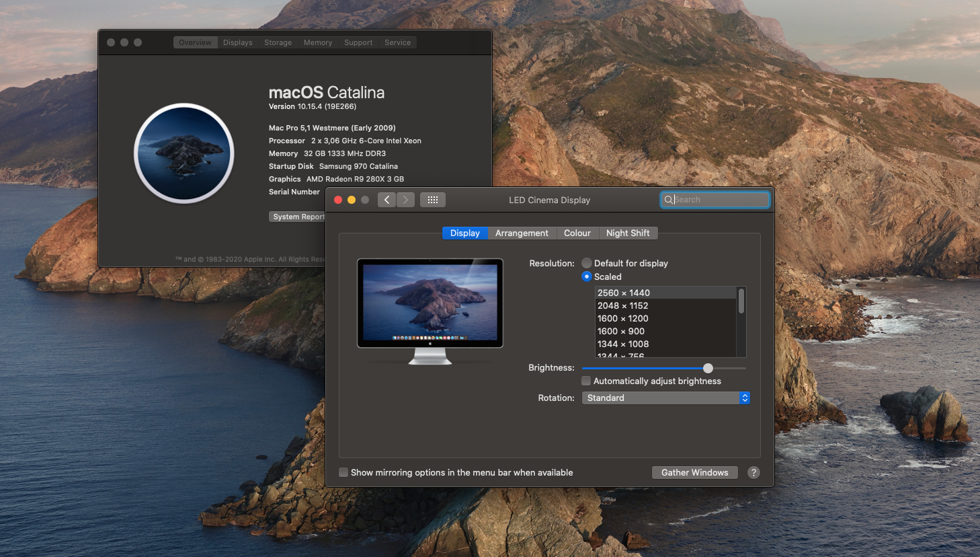980x557 pixels.
Task: Click the Gather Windows button
Action: click(x=695, y=472)
